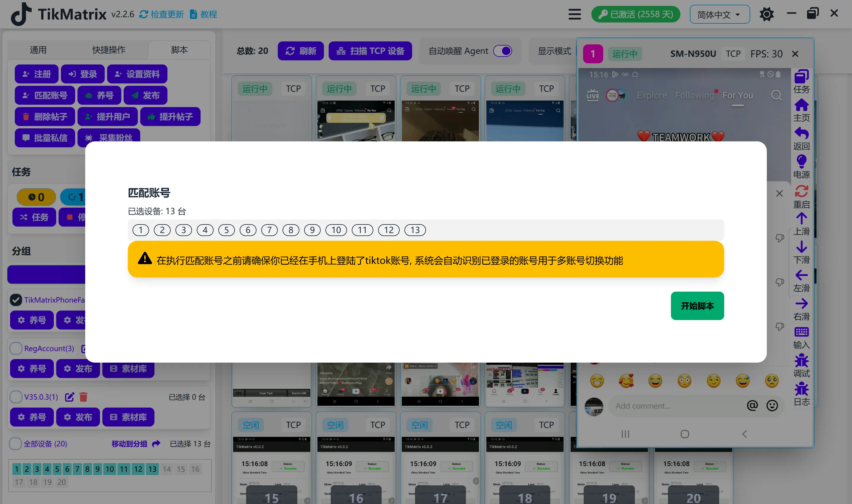Switch to the 快捷操作 tab
The width and height of the screenshot is (852, 504).
point(108,50)
